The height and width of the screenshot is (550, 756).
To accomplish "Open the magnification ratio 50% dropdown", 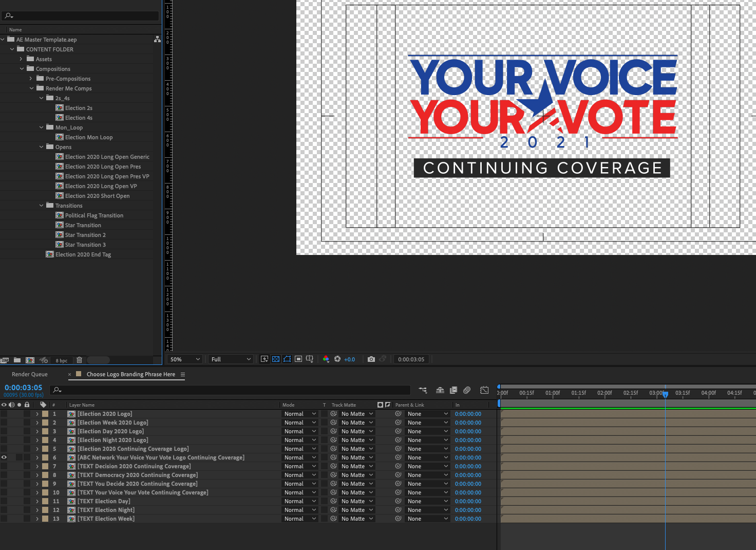I will [x=185, y=359].
